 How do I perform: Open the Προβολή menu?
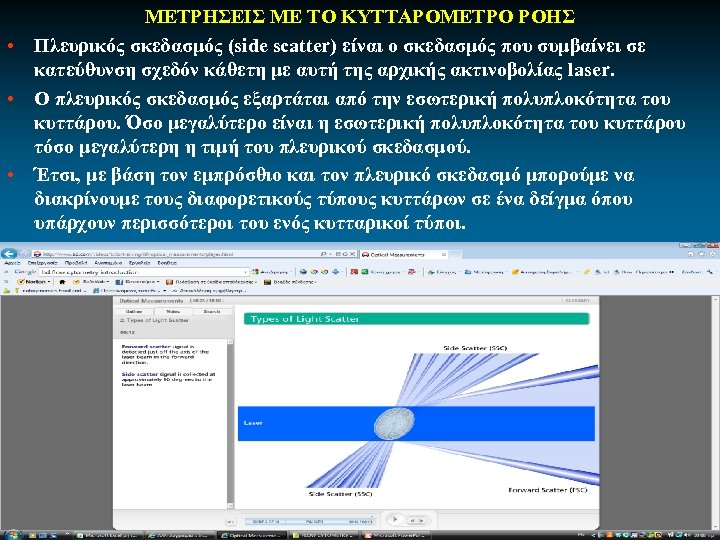tap(76, 263)
